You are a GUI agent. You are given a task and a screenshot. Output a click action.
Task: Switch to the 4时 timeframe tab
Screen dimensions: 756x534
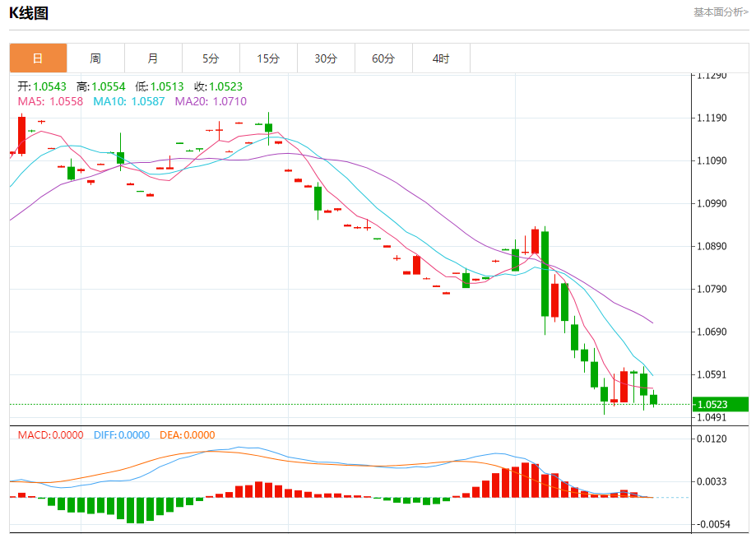tap(441, 58)
